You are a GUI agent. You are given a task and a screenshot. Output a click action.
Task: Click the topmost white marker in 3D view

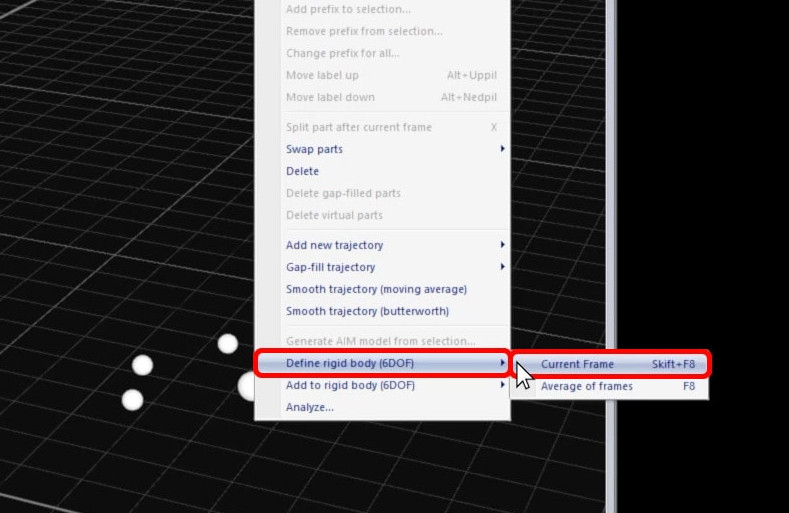pos(228,343)
